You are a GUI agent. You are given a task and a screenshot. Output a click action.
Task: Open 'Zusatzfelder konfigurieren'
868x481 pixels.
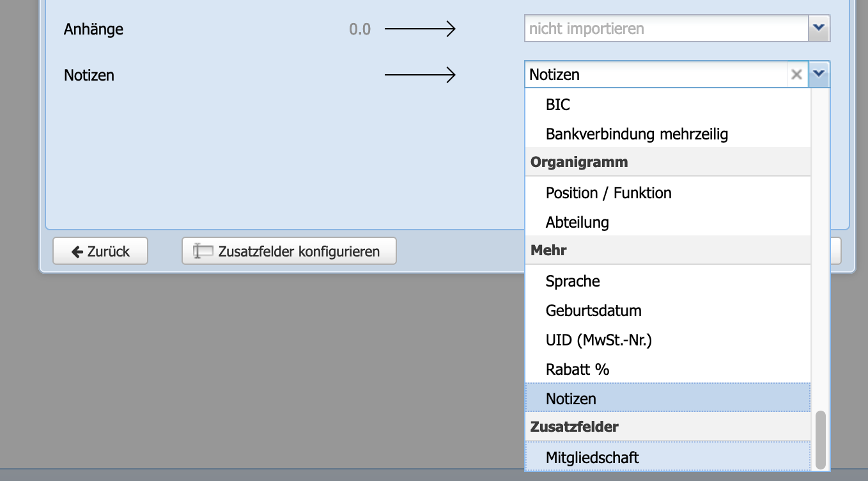[288, 251]
